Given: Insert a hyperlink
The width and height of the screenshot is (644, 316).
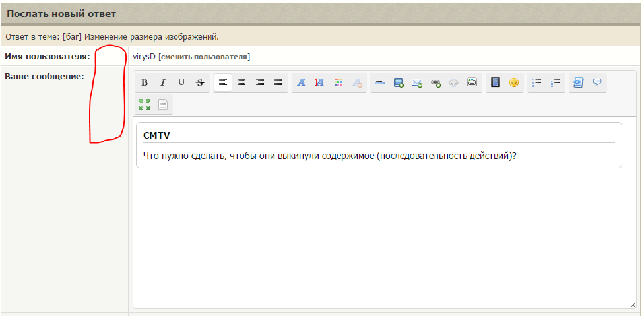Looking at the screenshot, I should pyautogui.click(x=435, y=83).
